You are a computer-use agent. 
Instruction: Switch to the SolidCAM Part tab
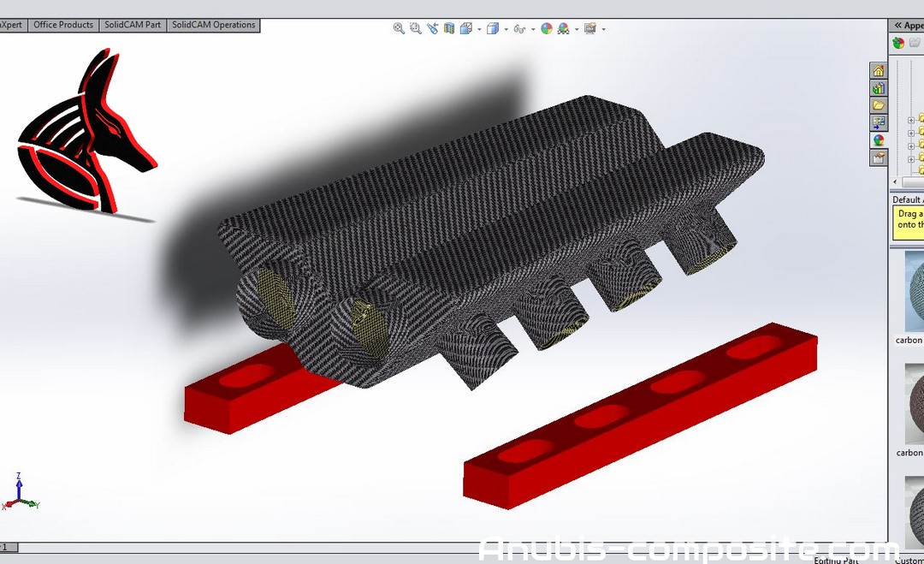pos(133,25)
